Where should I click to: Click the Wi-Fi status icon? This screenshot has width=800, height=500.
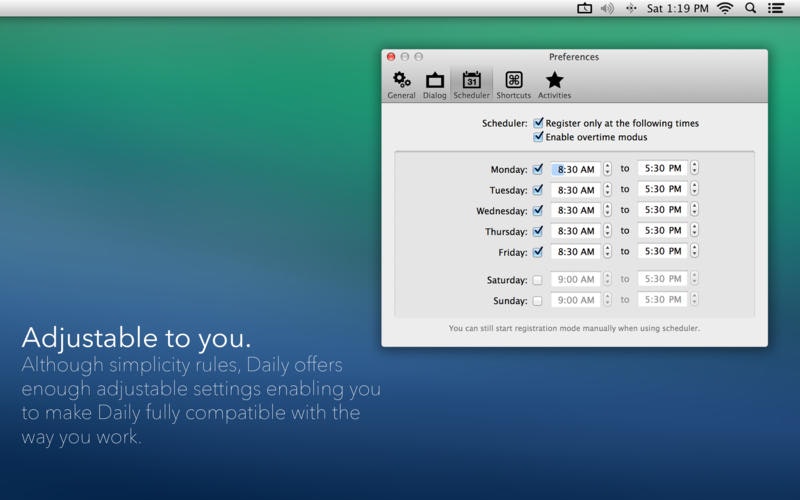(725, 8)
